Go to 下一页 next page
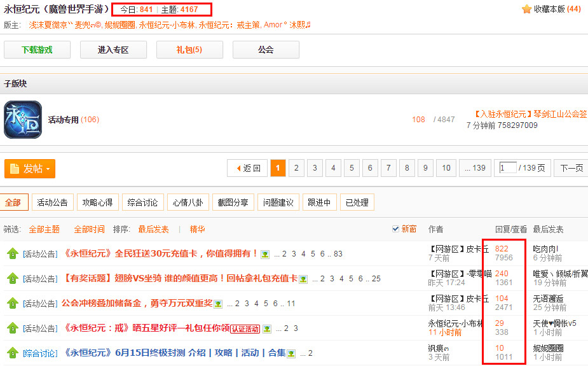 click(x=571, y=168)
